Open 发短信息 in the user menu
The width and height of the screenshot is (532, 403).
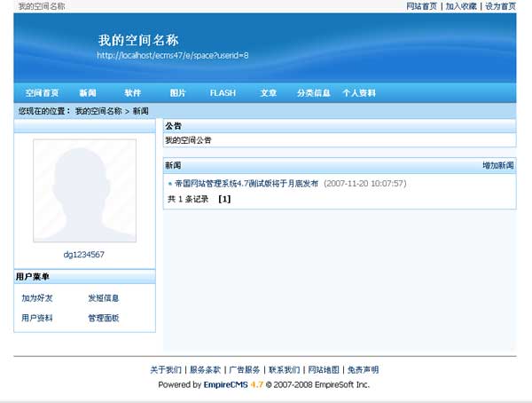pos(104,298)
